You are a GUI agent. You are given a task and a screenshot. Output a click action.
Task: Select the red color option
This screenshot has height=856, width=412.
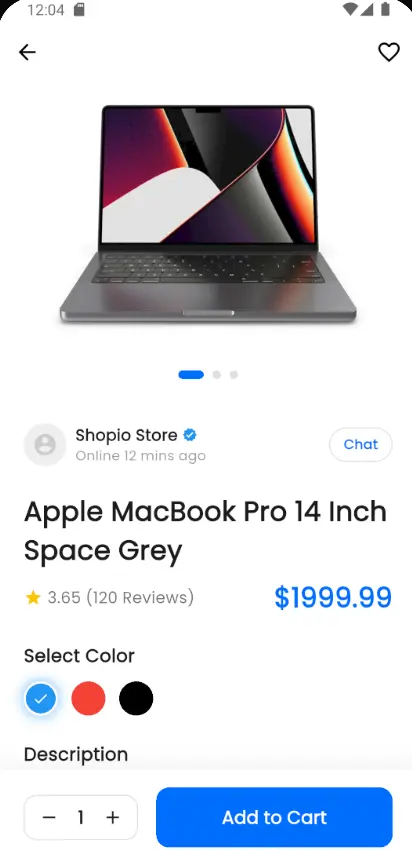(88, 698)
